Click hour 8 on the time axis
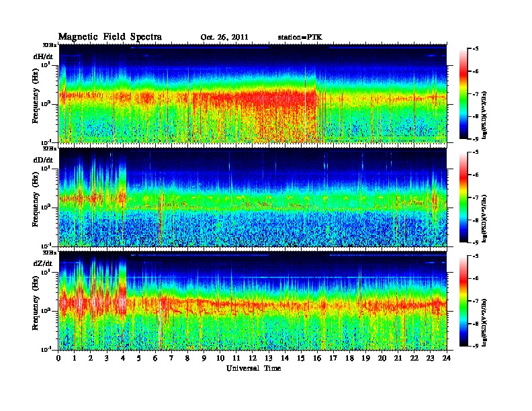Viewport: 532px width, 411px height. (x=187, y=358)
